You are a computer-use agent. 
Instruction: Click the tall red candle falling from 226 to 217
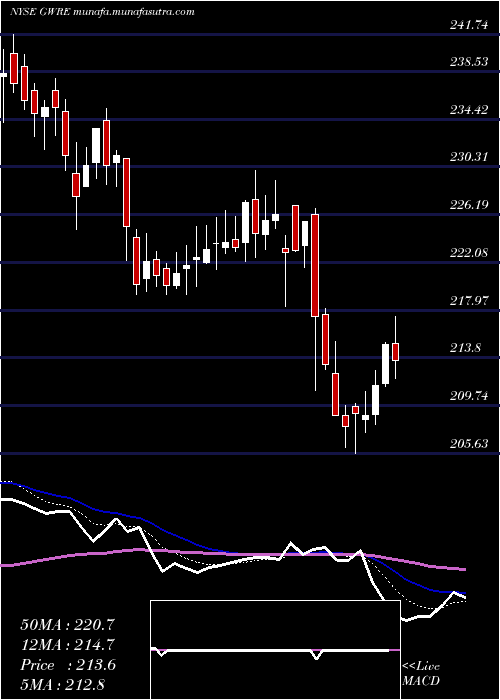315,265
